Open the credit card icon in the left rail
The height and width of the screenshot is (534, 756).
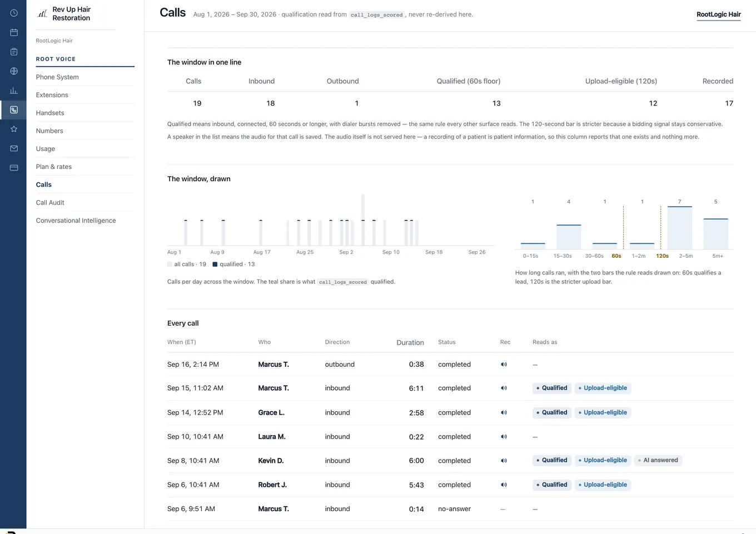14,168
